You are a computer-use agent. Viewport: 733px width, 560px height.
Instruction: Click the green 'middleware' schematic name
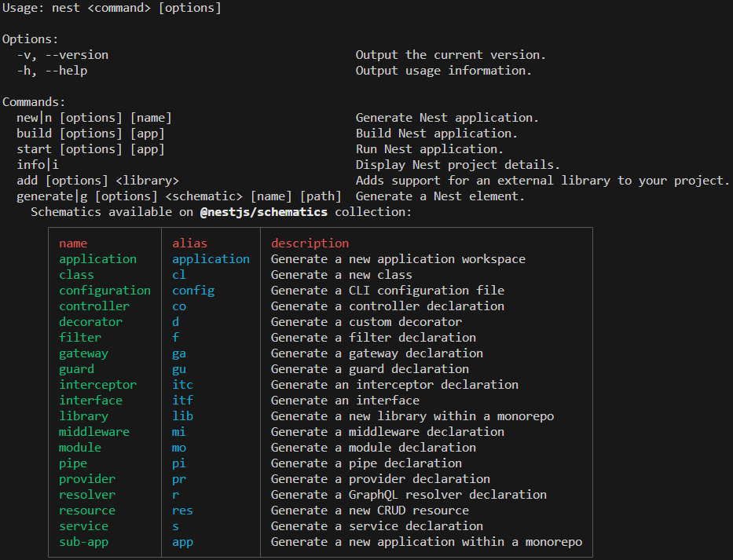[94, 432]
